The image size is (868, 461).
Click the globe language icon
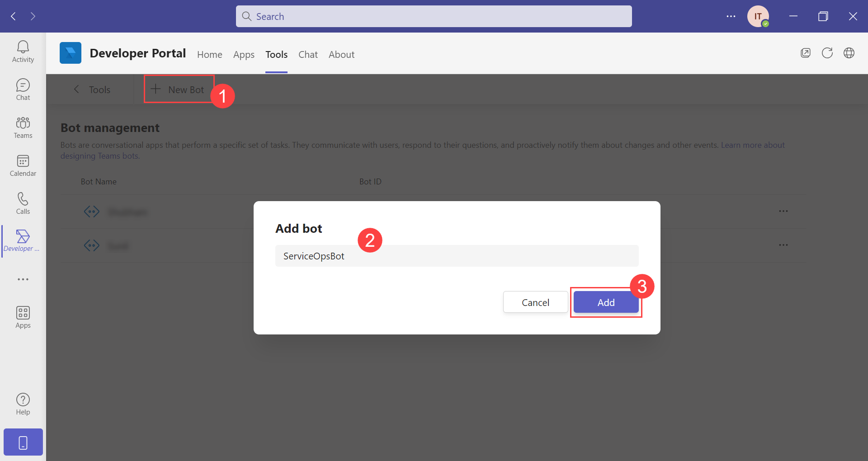tap(849, 53)
